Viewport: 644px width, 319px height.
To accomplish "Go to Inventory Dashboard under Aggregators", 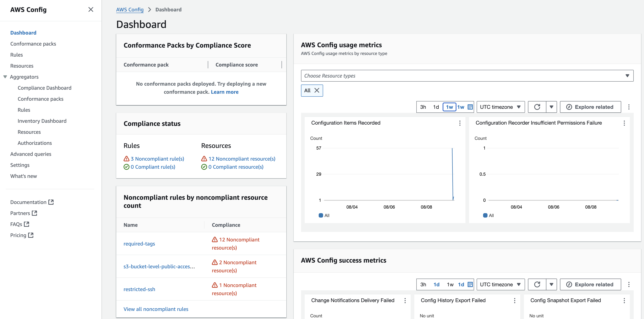I will coord(42,121).
